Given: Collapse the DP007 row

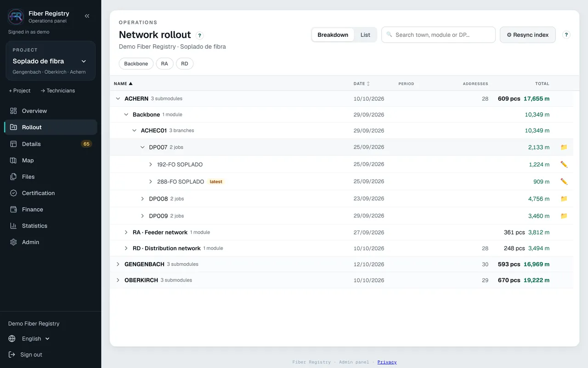Looking at the screenshot, I should 142,147.
